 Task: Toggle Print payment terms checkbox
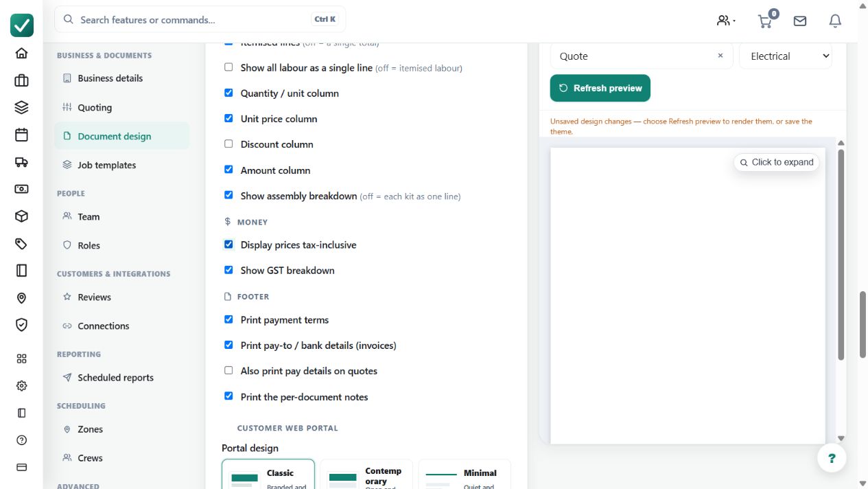[x=228, y=319]
